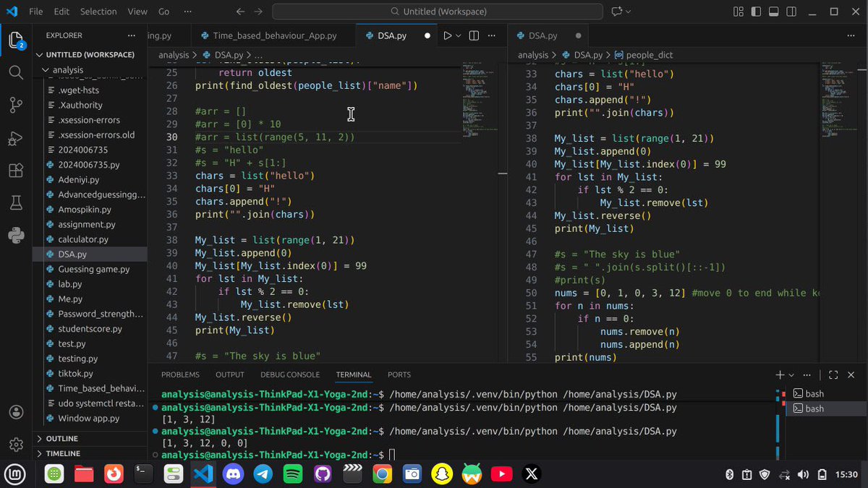Switch to the OUTPUT panel tab

point(230,374)
